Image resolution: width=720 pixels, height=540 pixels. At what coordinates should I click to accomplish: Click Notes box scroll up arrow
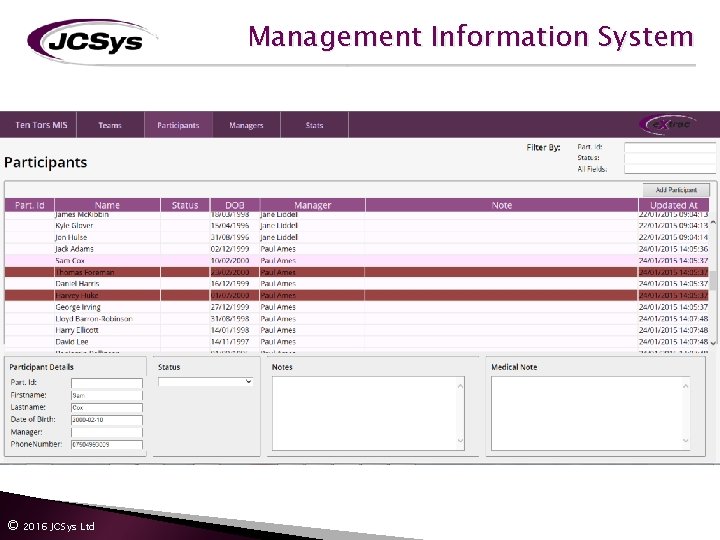tap(460, 386)
